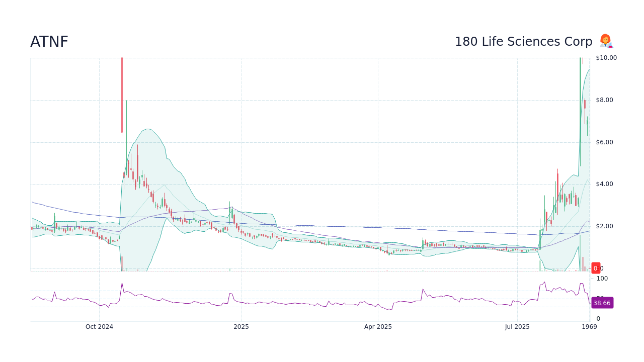Select the 2025 label on the time axis
Image resolution: width=644 pixels, height=362 pixels.
[241, 326]
